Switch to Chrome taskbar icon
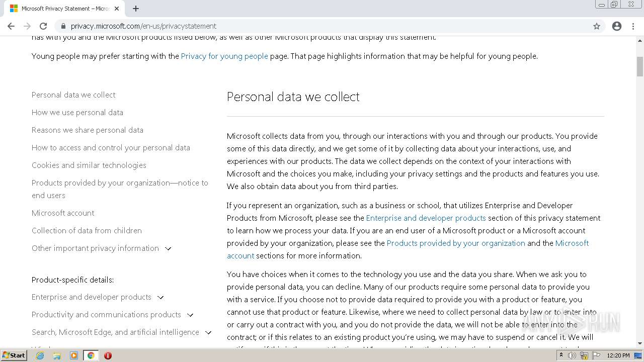This screenshot has height=362, width=644. tap(91, 355)
